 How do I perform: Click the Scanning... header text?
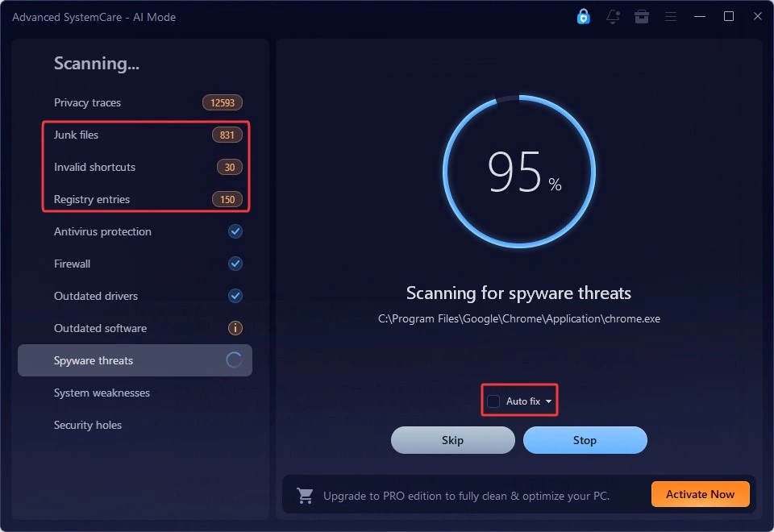[96, 63]
